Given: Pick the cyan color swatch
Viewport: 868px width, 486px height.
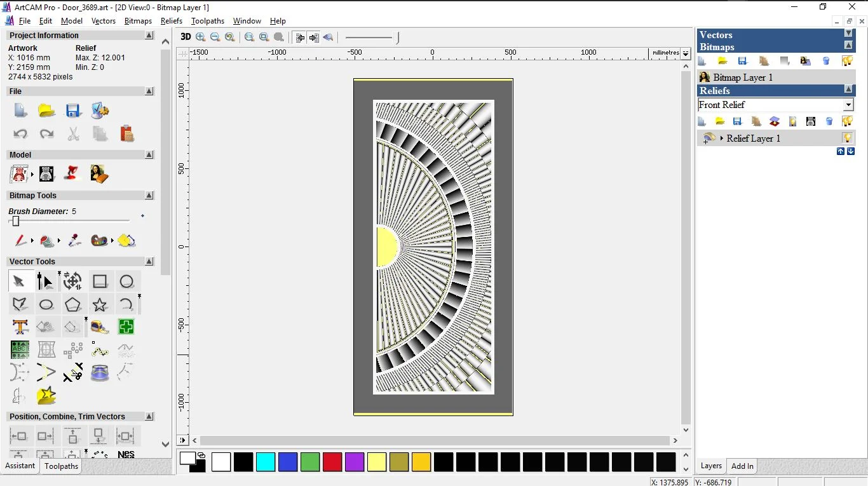Looking at the screenshot, I should pyautogui.click(x=266, y=462).
